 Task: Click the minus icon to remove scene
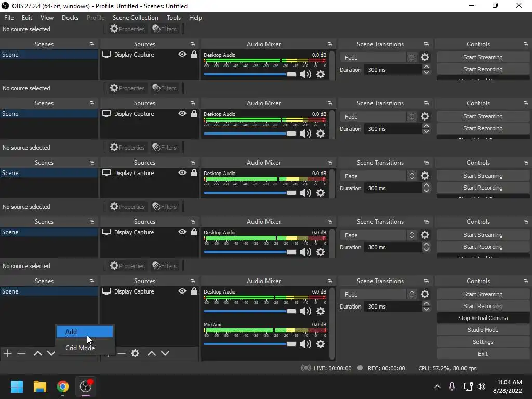21,353
